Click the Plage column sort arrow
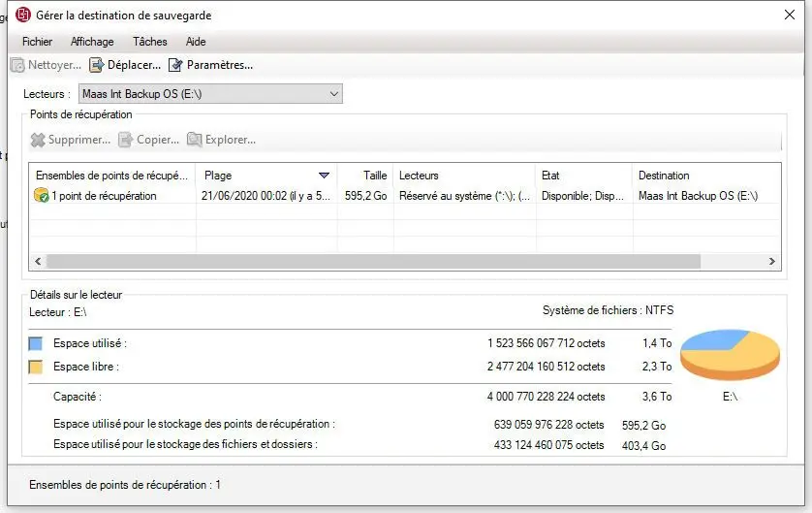The height and width of the screenshot is (513, 812). (x=325, y=176)
